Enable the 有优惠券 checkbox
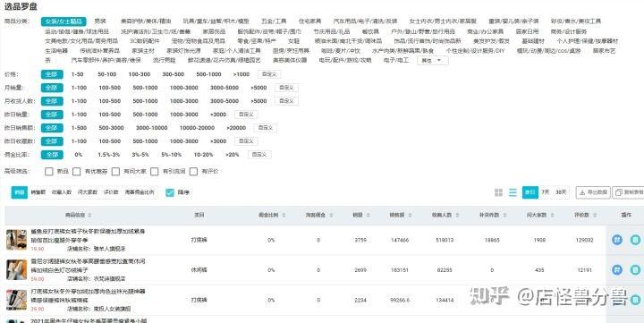This screenshot has width=644, height=323. pos(76,172)
